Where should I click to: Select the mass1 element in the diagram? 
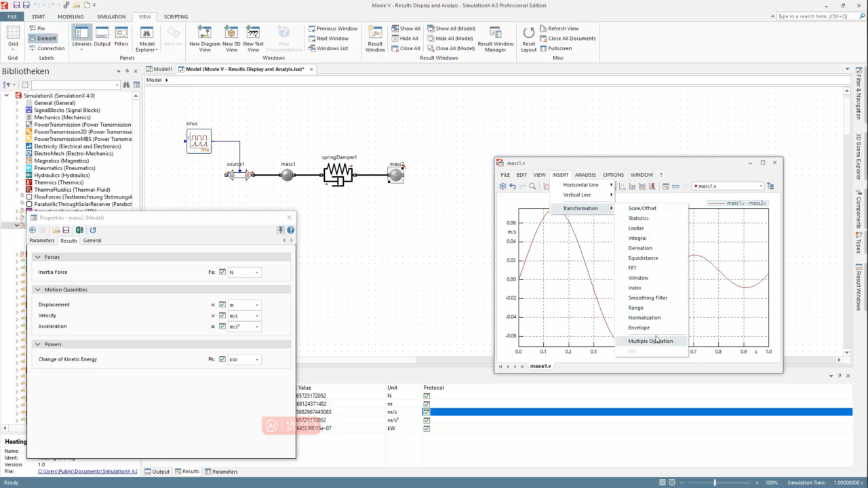(288, 175)
